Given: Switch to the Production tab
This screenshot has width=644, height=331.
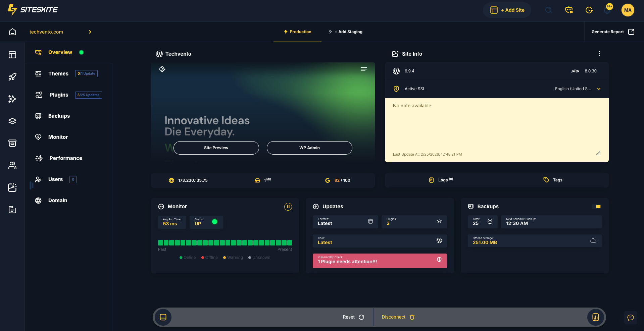Looking at the screenshot, I should point(297,32).
